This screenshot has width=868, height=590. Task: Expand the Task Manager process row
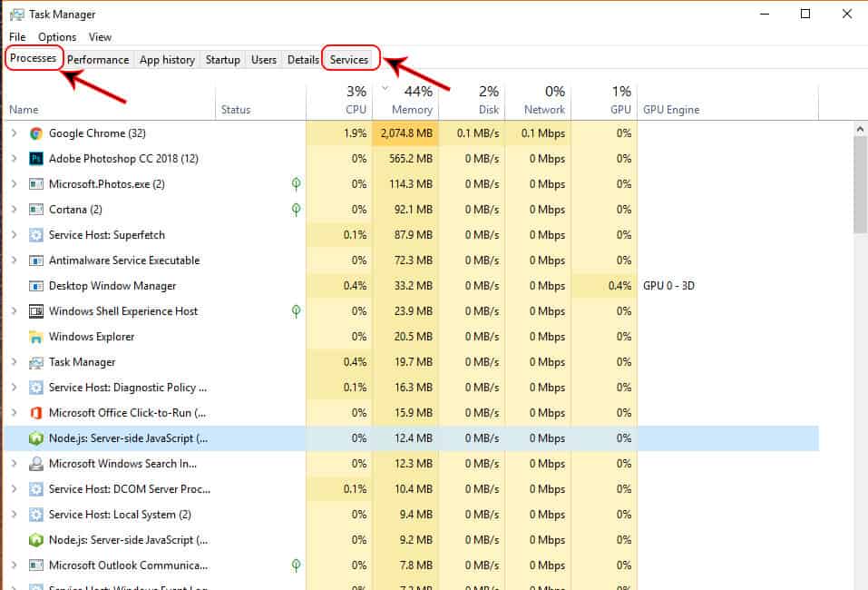click(15, 362)
